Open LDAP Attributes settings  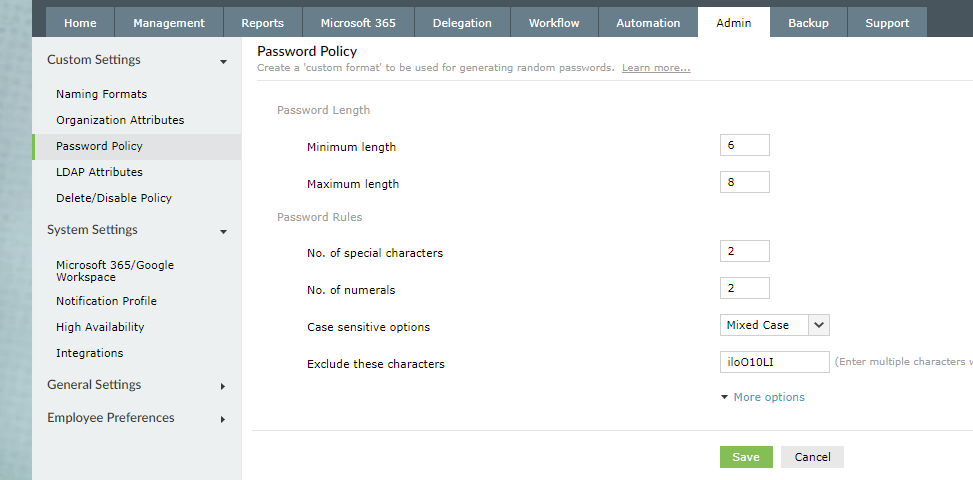(99, 172)
